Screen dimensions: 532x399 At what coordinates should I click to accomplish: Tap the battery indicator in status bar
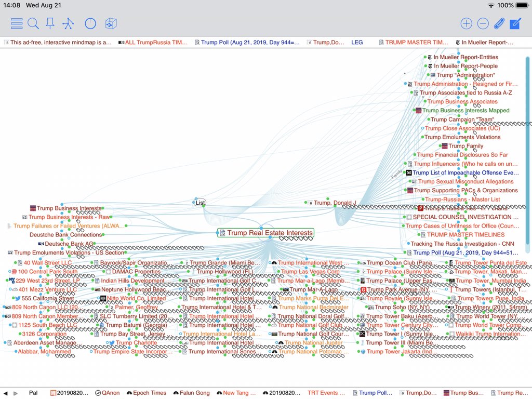tap(522, 5)
